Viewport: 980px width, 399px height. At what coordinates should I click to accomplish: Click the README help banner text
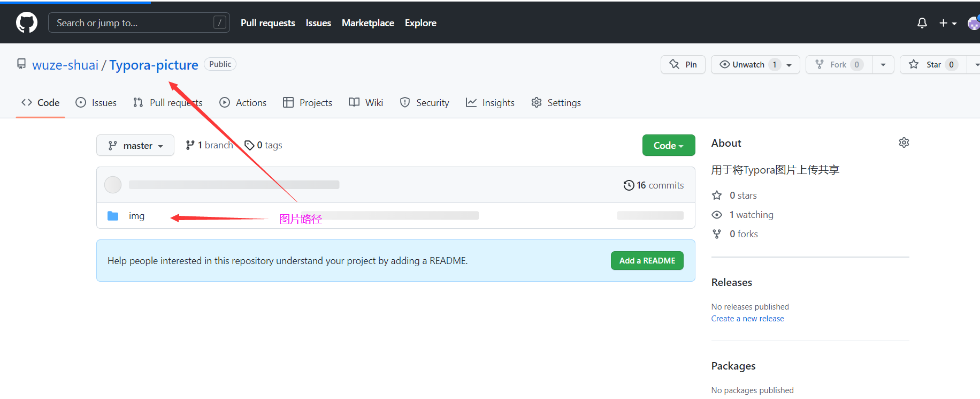[288, 261]
